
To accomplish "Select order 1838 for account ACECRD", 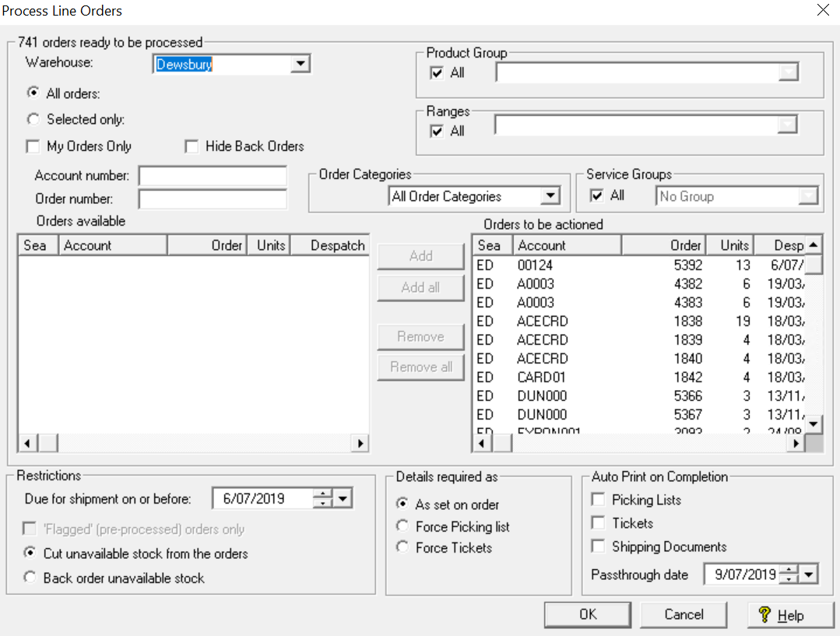I will [640, 322].
